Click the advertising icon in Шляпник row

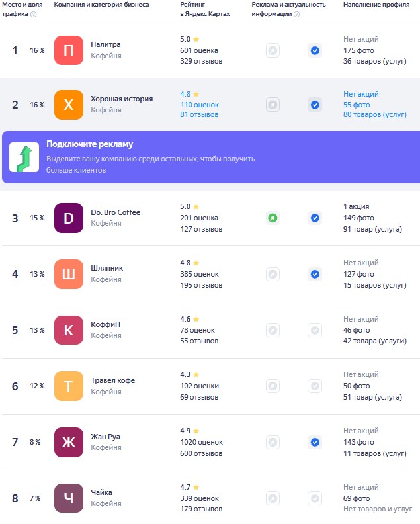(x=273, y=274)
